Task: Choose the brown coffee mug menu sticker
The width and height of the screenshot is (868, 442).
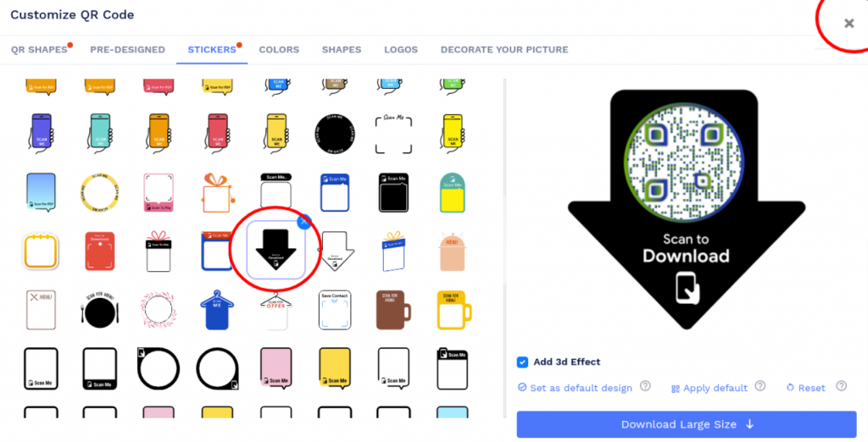Action: tap(393, 311)
